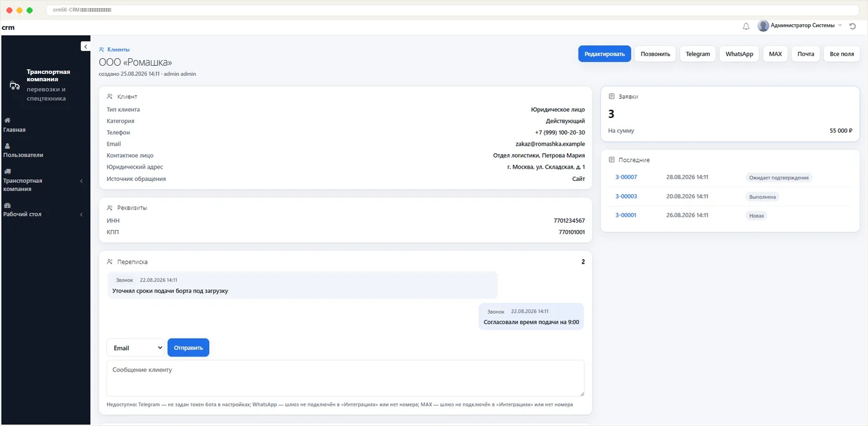Click the Telegram button
Screen dimensions: 868x426
click(697, 54)
